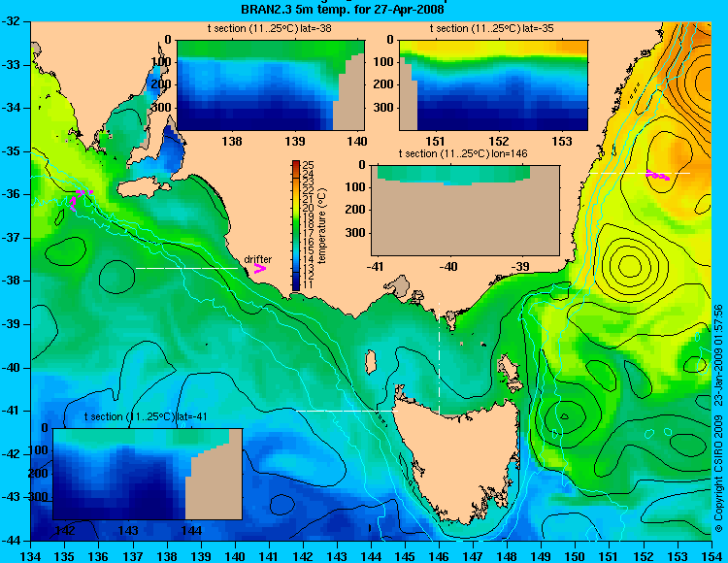
Task: Open the lat=-35 temperature section inset plot
Action: [493, 85]
